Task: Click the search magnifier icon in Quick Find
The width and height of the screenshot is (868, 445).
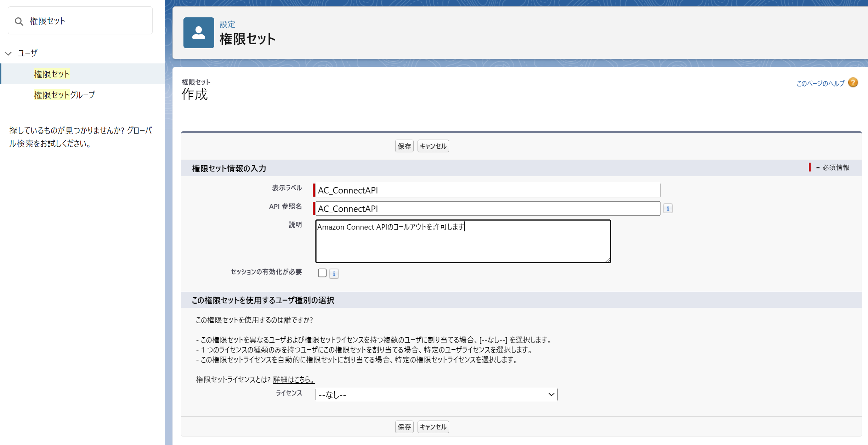Action: coord(19,22)
